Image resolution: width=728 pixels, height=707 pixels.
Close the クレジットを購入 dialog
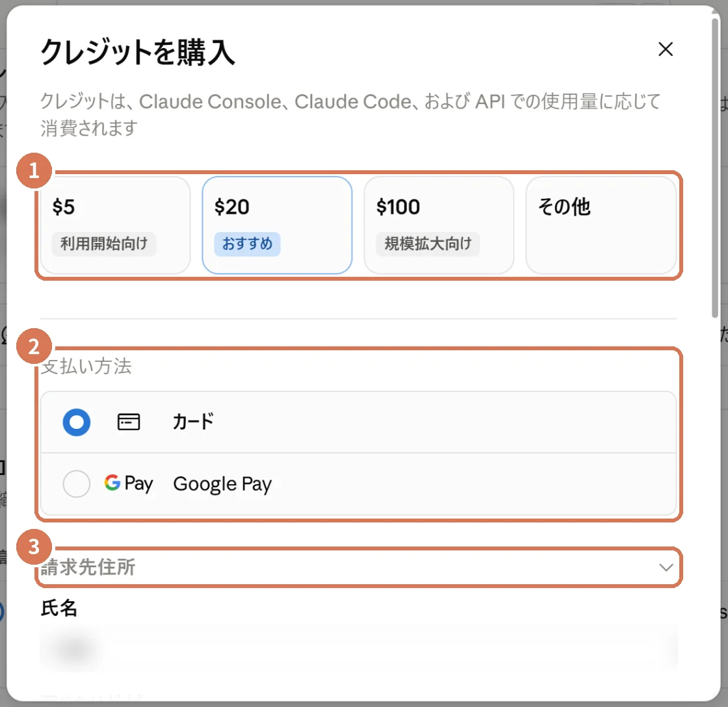click(666, 49)
